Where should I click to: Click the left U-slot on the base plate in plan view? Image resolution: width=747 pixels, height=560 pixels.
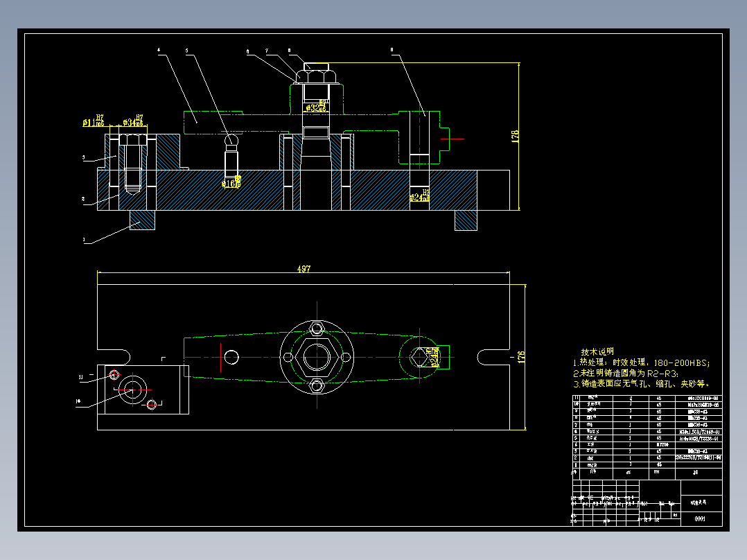pos(114,357)
